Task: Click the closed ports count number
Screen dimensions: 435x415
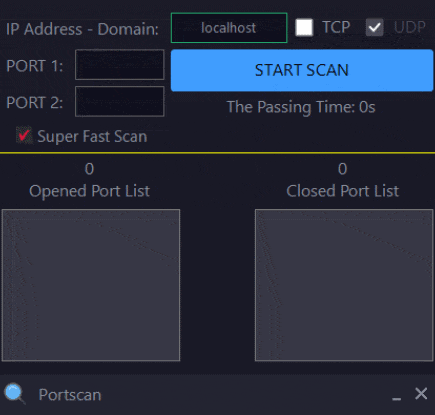Action: [x=343, y=169]
